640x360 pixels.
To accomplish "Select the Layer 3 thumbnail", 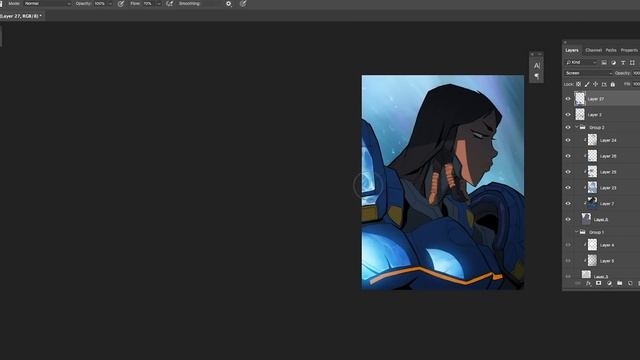I will point(580,114).
